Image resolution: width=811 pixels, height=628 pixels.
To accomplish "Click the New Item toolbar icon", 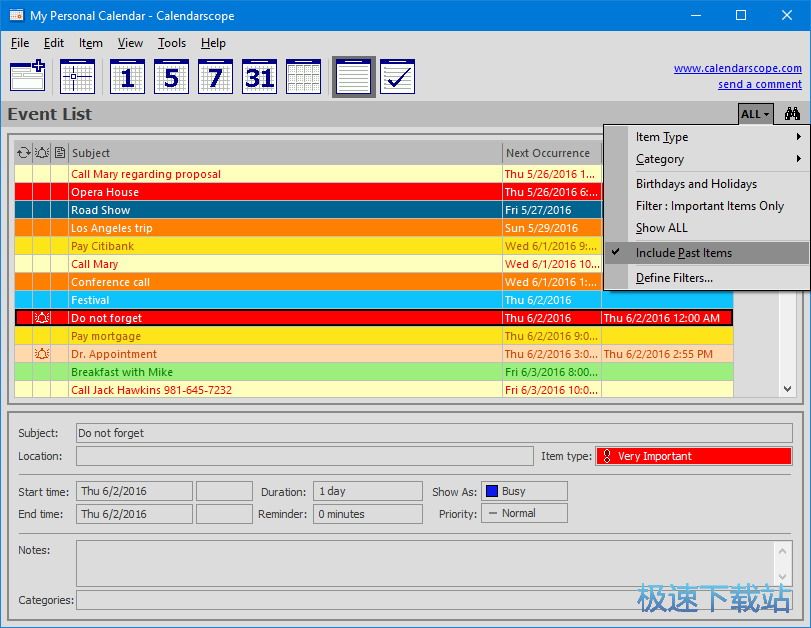I will coord(27,77).
